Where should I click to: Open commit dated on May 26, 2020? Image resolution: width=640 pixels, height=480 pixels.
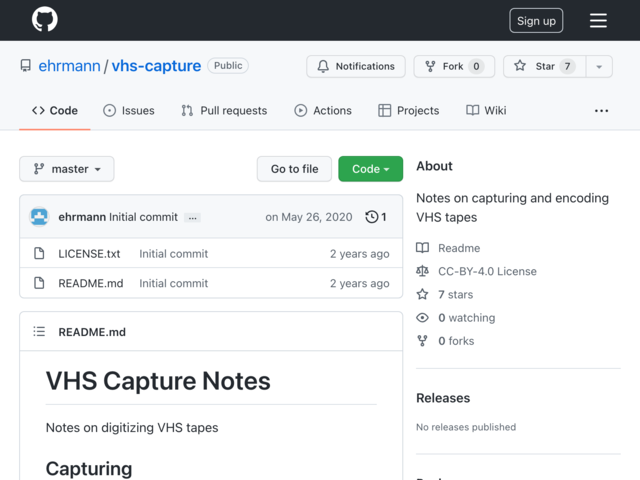309,217
